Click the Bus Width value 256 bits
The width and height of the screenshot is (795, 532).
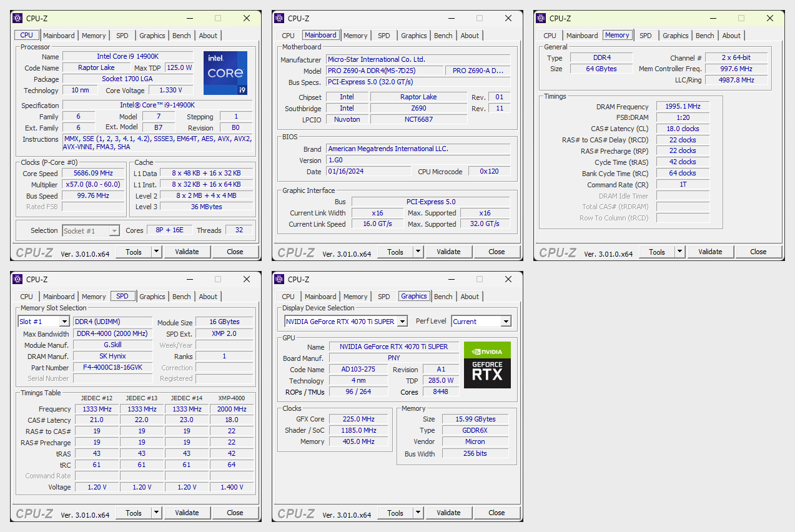(x=475, y=453)
